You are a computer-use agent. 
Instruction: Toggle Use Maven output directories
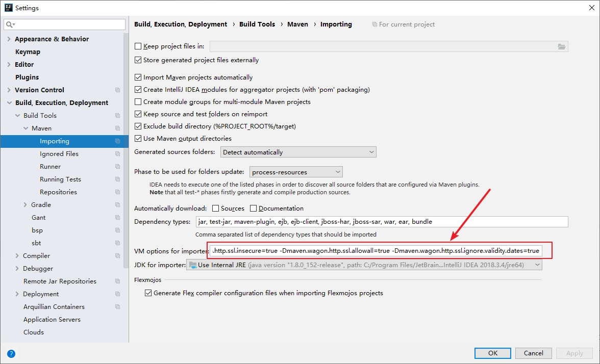(x=138, y=139)
